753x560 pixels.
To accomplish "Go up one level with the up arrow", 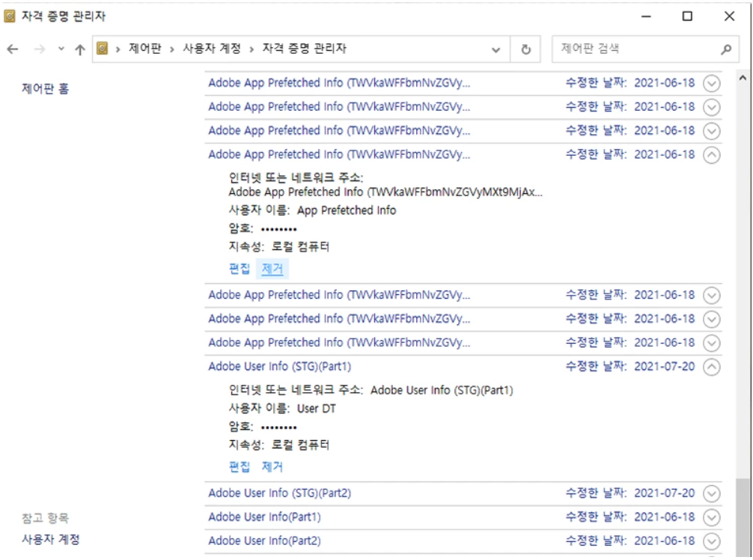I will (x=80, y=49).
